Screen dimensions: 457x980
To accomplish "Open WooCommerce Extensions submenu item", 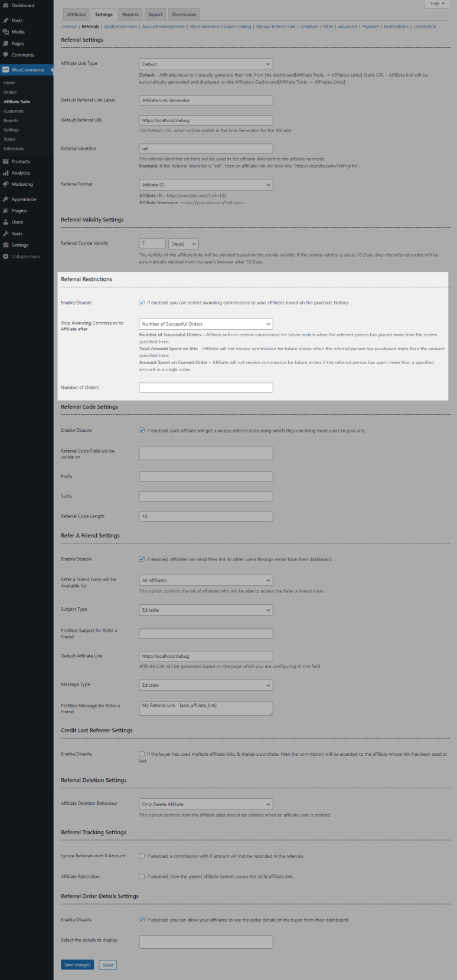I will (x=14, y=149).
